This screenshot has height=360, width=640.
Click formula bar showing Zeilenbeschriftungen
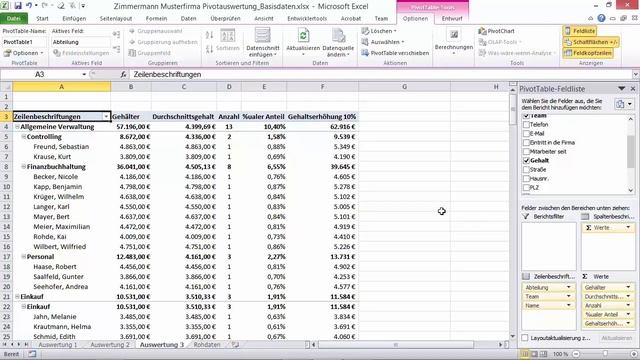pos(381,74)
